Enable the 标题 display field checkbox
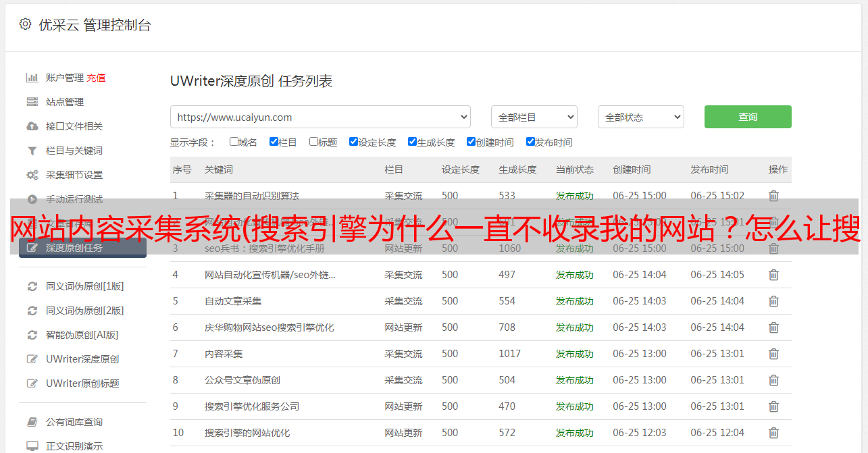Image resolution: width=868 pixels, height=453 pixels. 313,142
